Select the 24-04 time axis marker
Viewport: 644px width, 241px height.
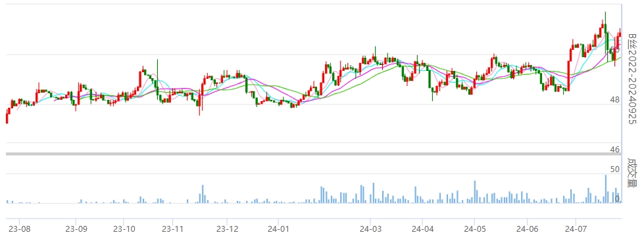(x=422, y=229)
